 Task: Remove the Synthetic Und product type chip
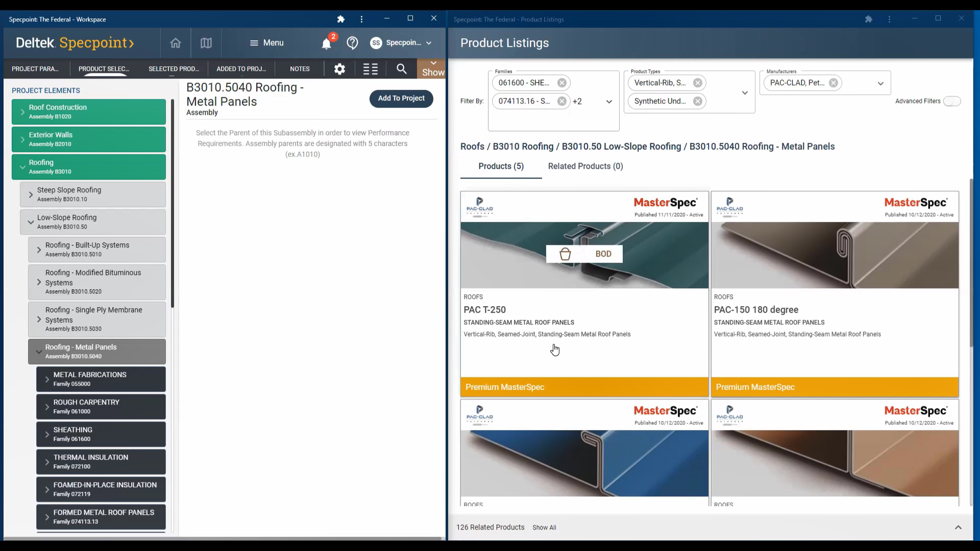[697, 101]
